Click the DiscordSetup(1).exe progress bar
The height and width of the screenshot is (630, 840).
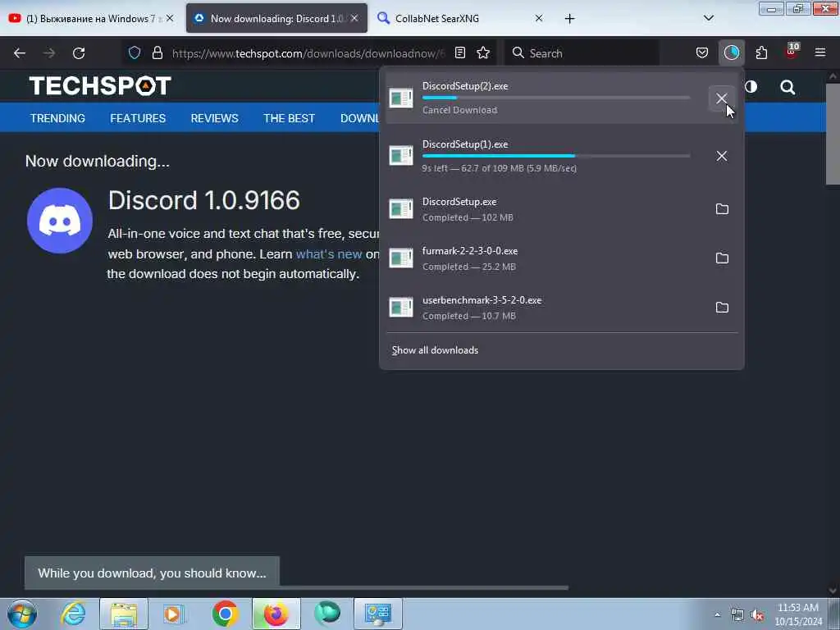556,156
